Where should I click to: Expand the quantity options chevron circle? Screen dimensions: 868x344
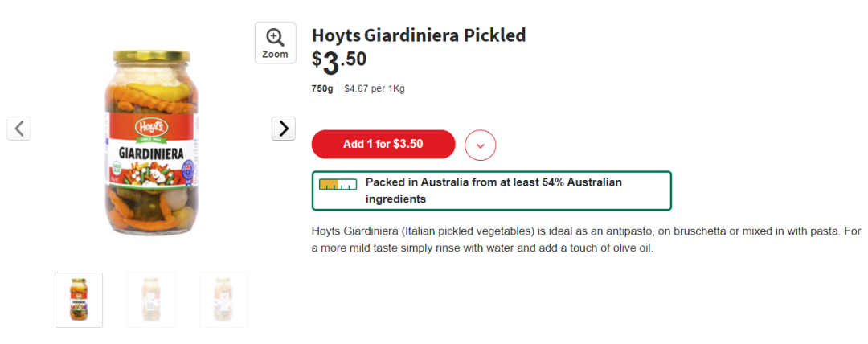point(481,145)
